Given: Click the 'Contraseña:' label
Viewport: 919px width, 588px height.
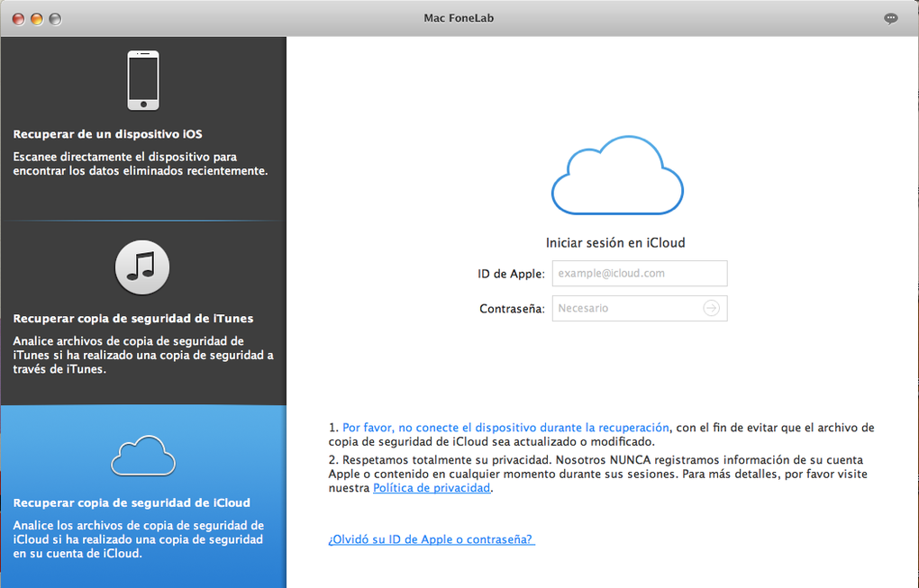Looking at the screenshot, I should coord(513,309).
